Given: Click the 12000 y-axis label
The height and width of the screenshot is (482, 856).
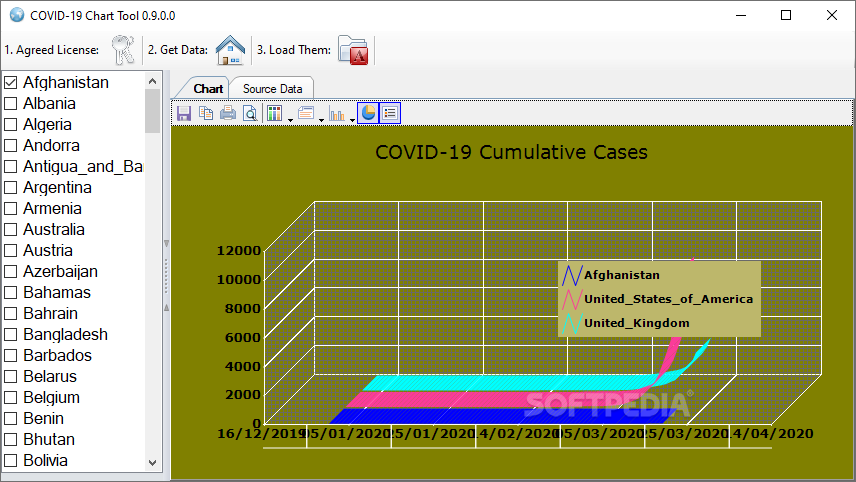Looking at the screenshot, I should point(239,251).
